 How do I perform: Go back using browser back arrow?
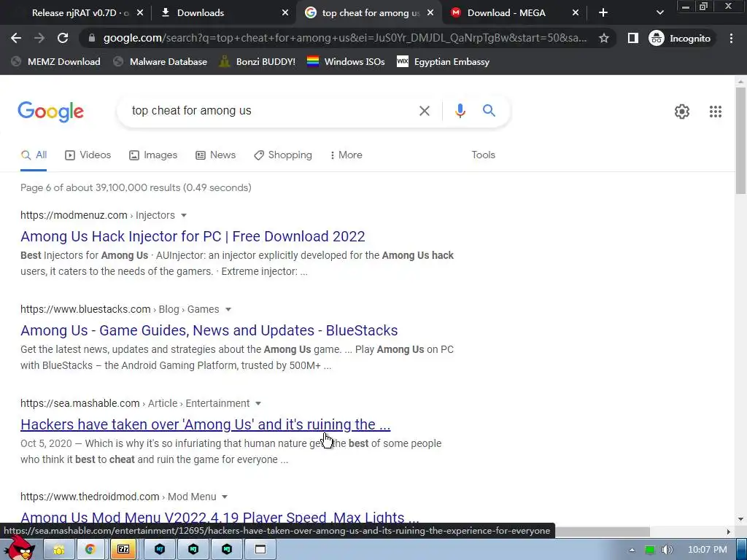pos(16,38)
